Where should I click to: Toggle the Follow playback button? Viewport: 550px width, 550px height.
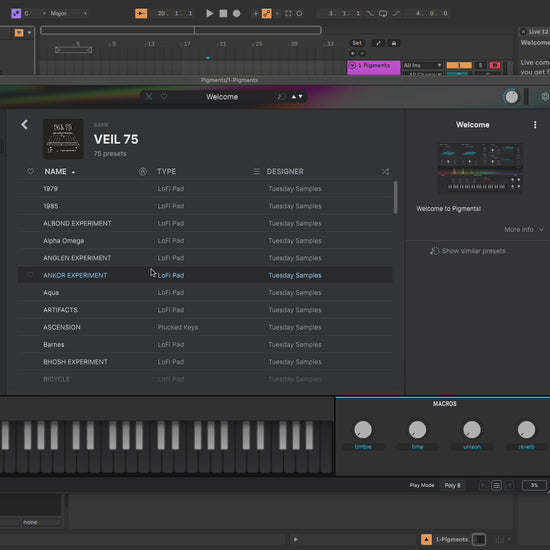click(x=141, y=13)
